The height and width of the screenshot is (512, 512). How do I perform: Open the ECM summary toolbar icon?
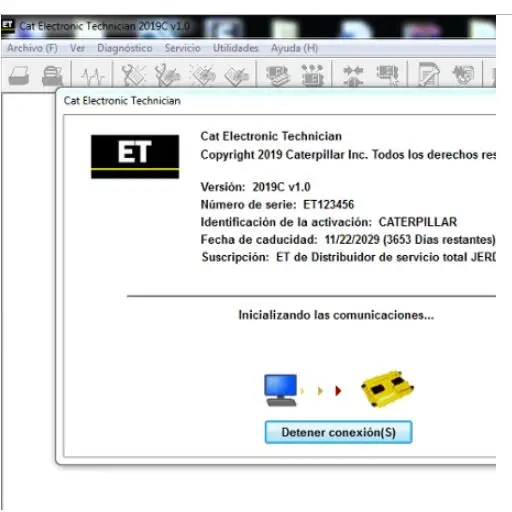278,75
